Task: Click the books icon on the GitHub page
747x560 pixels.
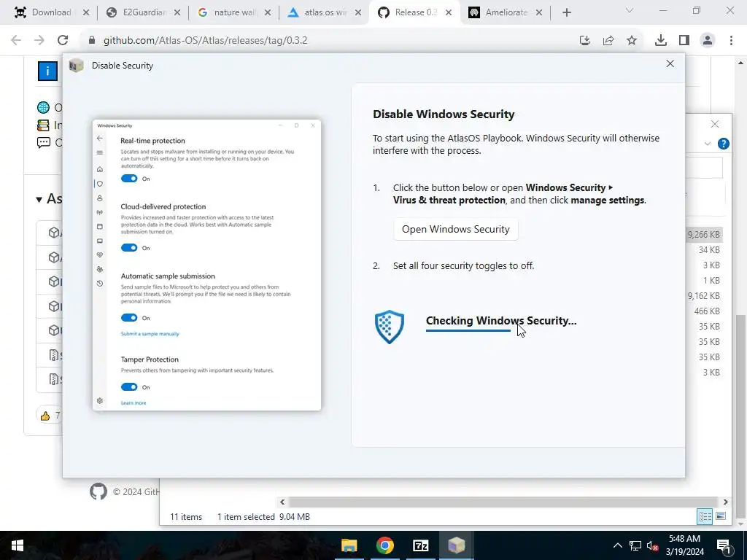Action: point(43,125)
